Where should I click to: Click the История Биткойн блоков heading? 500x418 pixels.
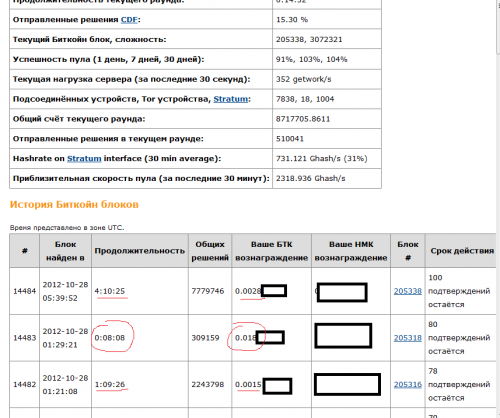(x=74, y=204)
